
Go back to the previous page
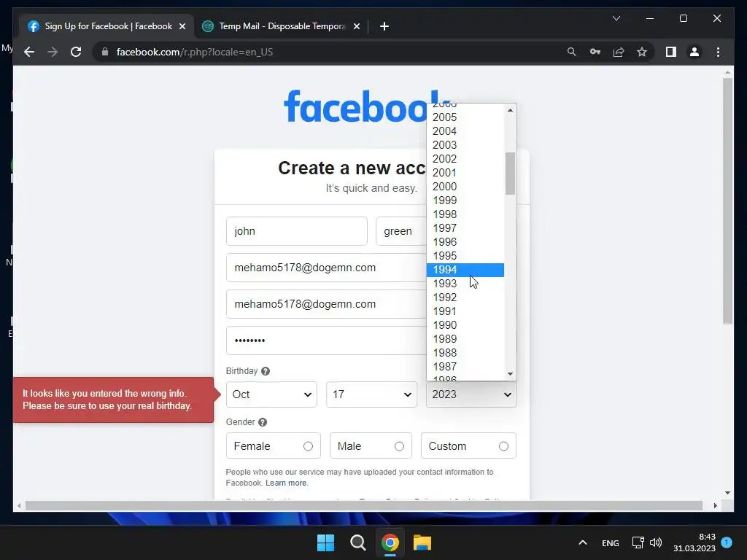coord(29,52)
